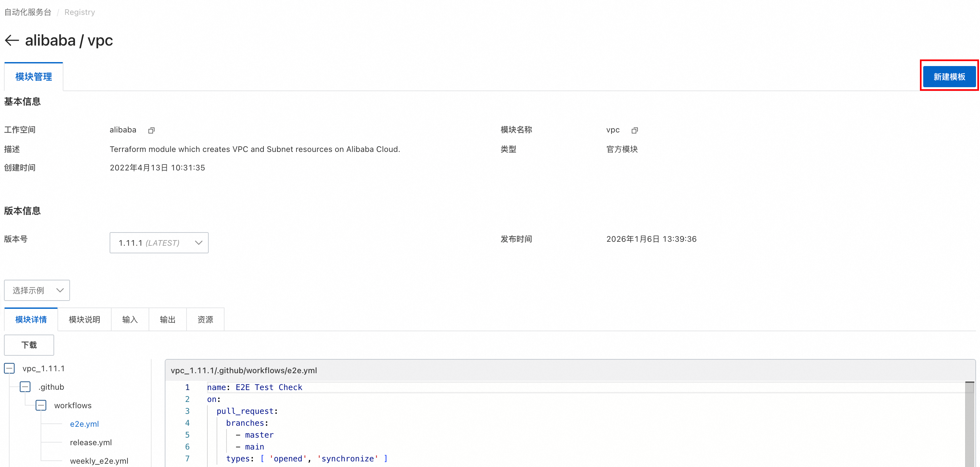Click code line 1 'name: E2E Test Check'
Screen dimensions: 980x467
pos(255,387)
